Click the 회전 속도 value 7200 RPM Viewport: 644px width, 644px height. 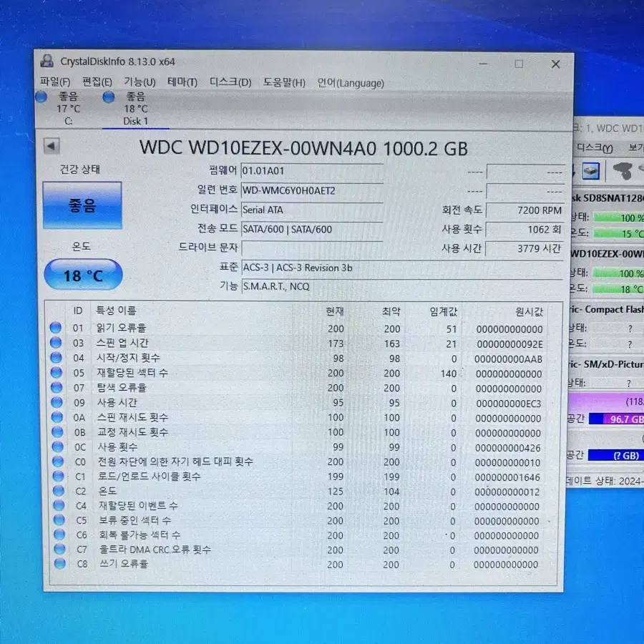[x=525, y=210]
